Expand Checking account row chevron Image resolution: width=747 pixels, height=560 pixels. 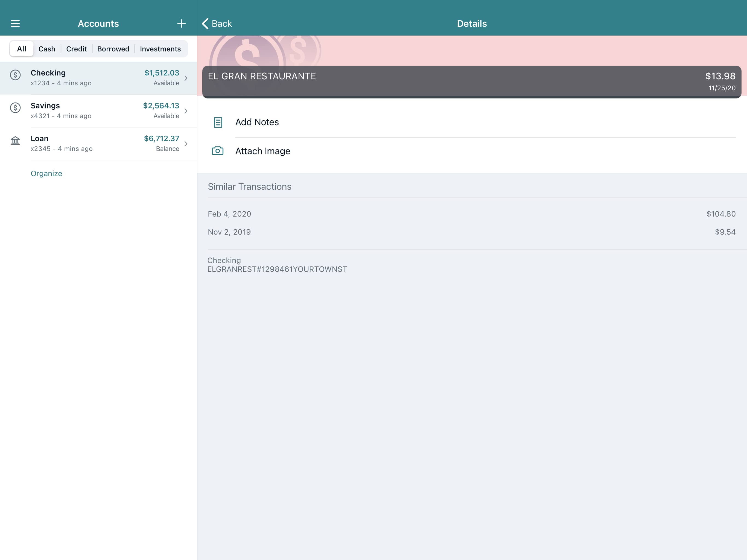[186, 78]
